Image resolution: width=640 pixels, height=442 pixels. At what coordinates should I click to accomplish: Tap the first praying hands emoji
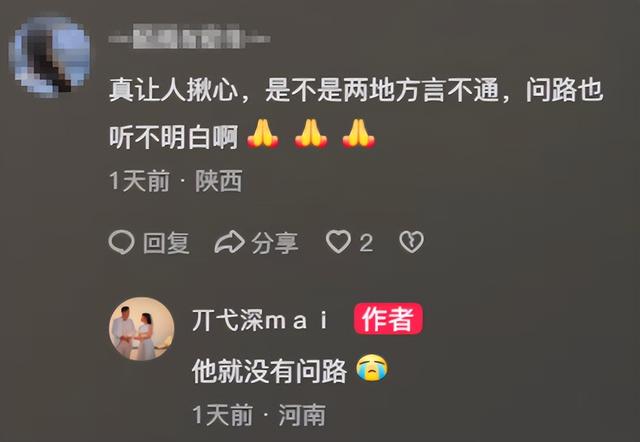tap(263, 133)
